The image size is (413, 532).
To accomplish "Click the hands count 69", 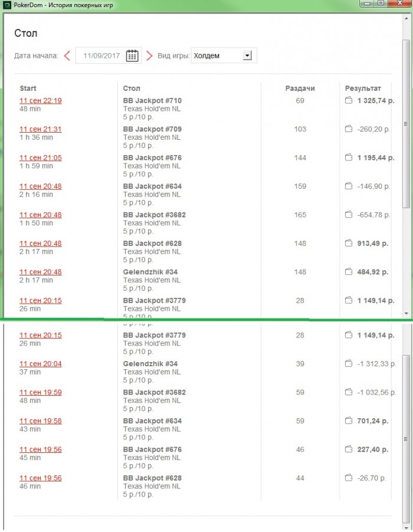I will 300,100.
